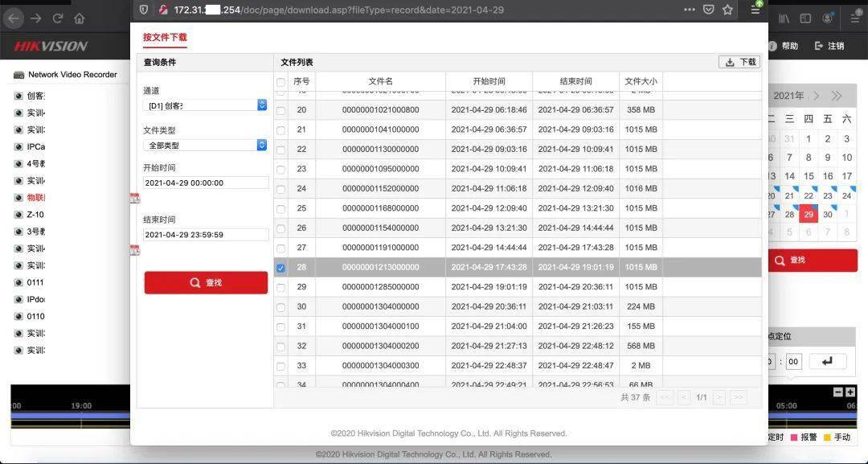Viewport: 868px width, 464px height.
Task: Click the pink 报警 legend swatch
Action: tap(793, 437)
